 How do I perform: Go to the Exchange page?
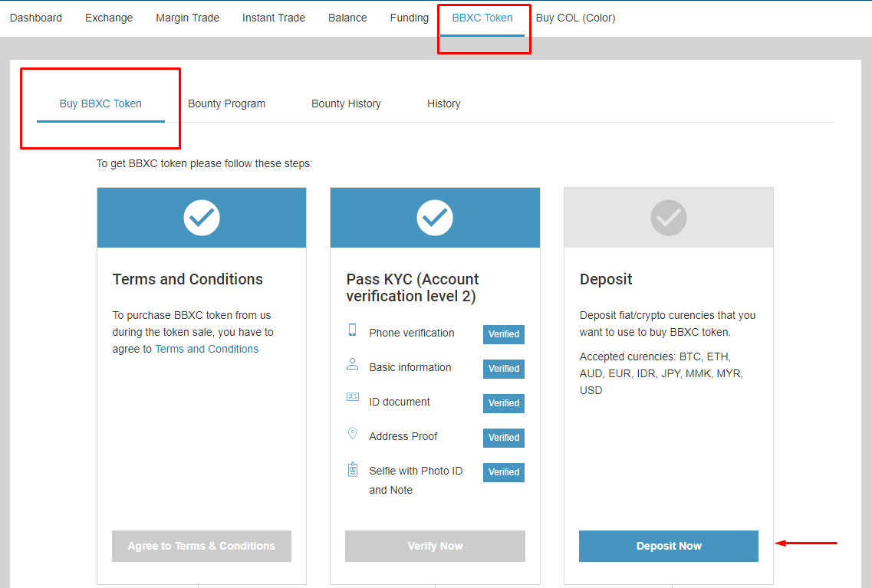coord(109,18)
